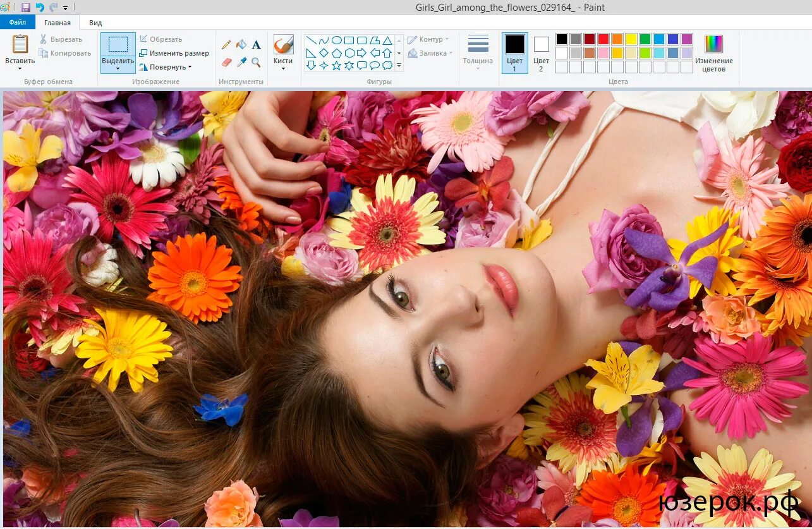Select the Fill with color bucket tool
Viewport: 812px width, 529px height.
(x=241, y=45)
